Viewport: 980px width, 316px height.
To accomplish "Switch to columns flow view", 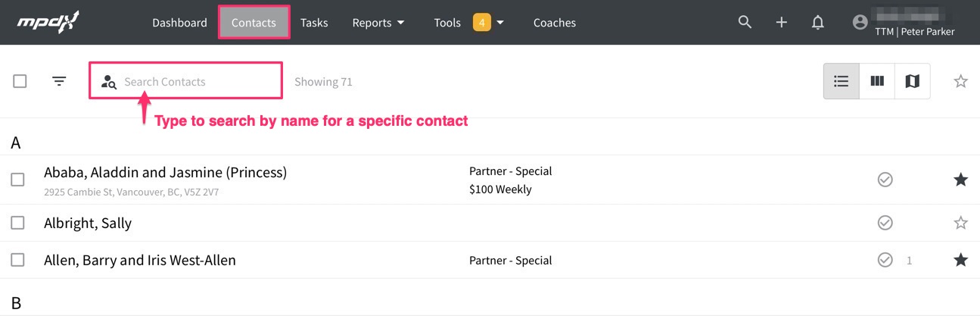I will point(877,81).
